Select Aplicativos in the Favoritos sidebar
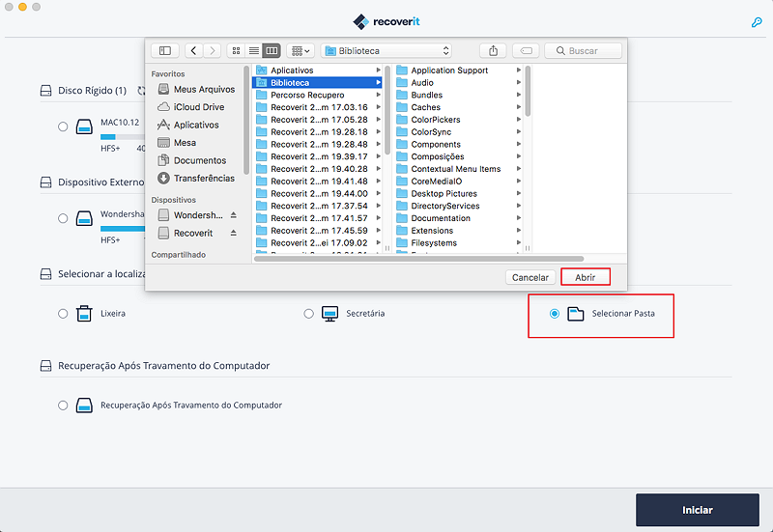773x532 pixels. coord(187,125)
